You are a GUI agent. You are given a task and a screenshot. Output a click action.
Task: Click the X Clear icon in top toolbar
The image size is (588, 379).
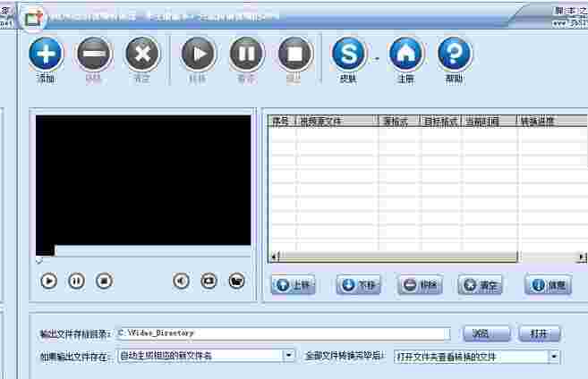[142, 55]
